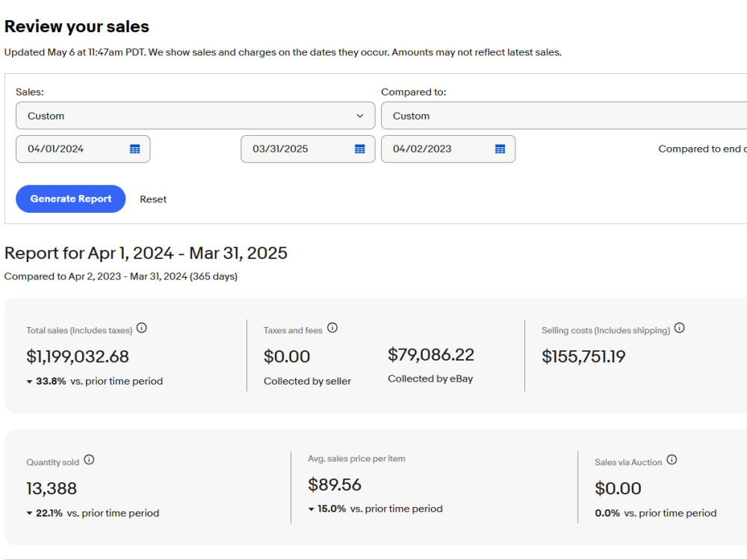
Task: Click the $89.56 average sales price
Action: pos(335,485)
